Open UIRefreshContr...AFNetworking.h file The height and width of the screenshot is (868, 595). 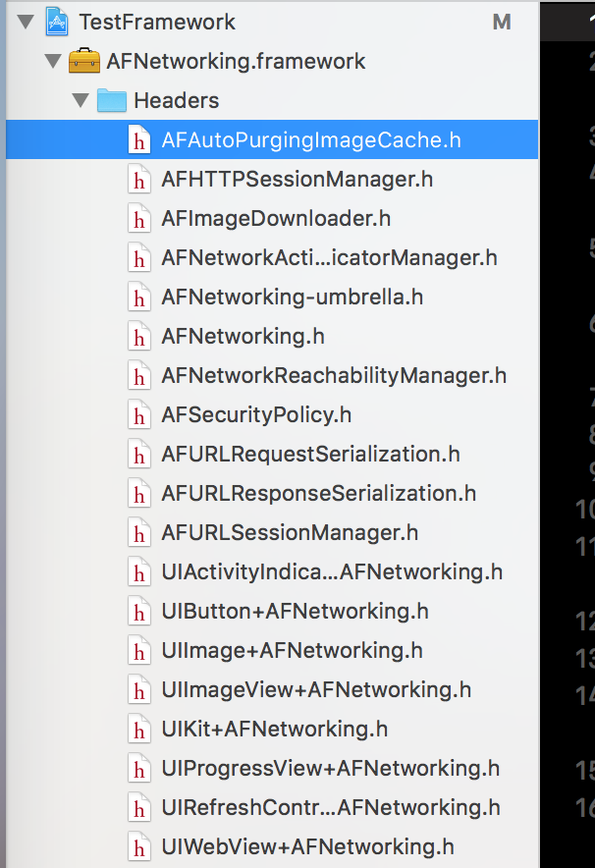tap(272, 808)
